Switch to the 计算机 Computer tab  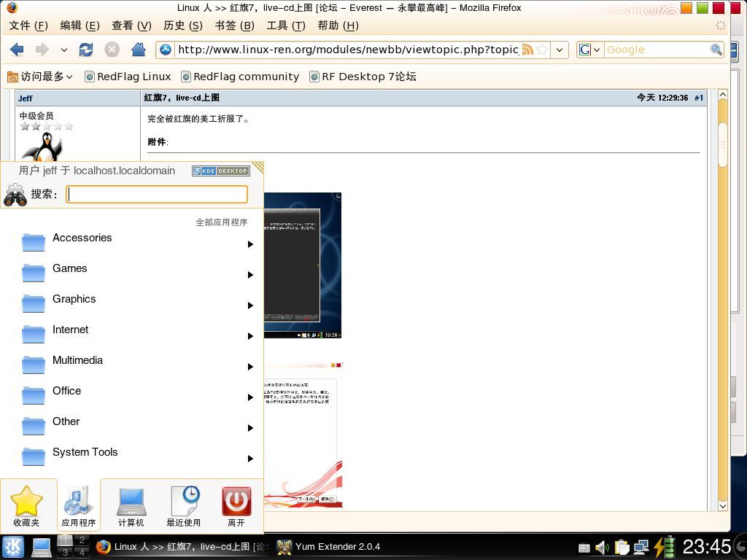[131, 506]
